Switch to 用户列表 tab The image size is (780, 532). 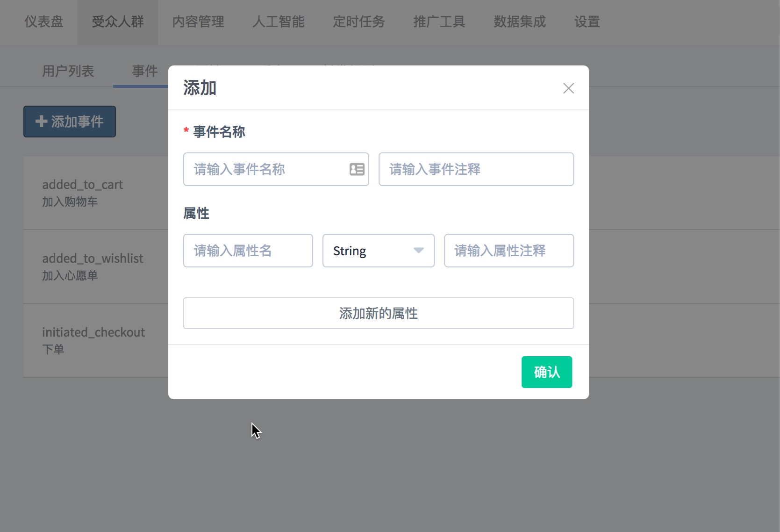(x=68, y=71)
